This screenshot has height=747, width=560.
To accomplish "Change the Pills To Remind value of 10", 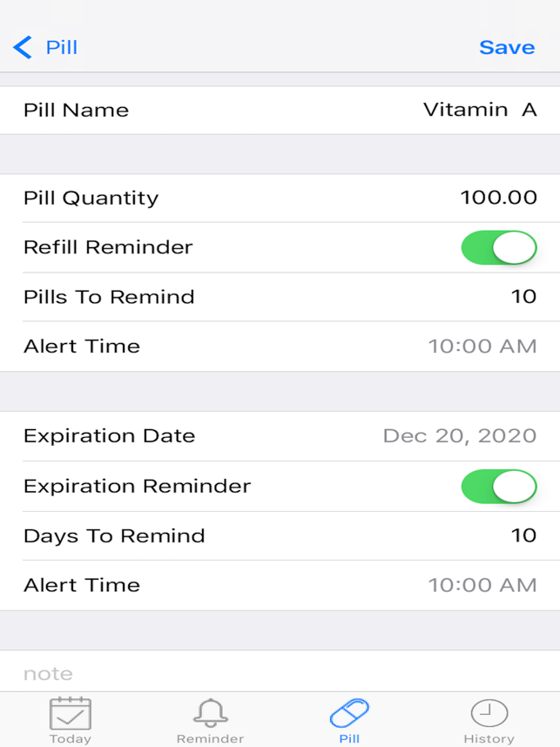I will click(525, 296).
